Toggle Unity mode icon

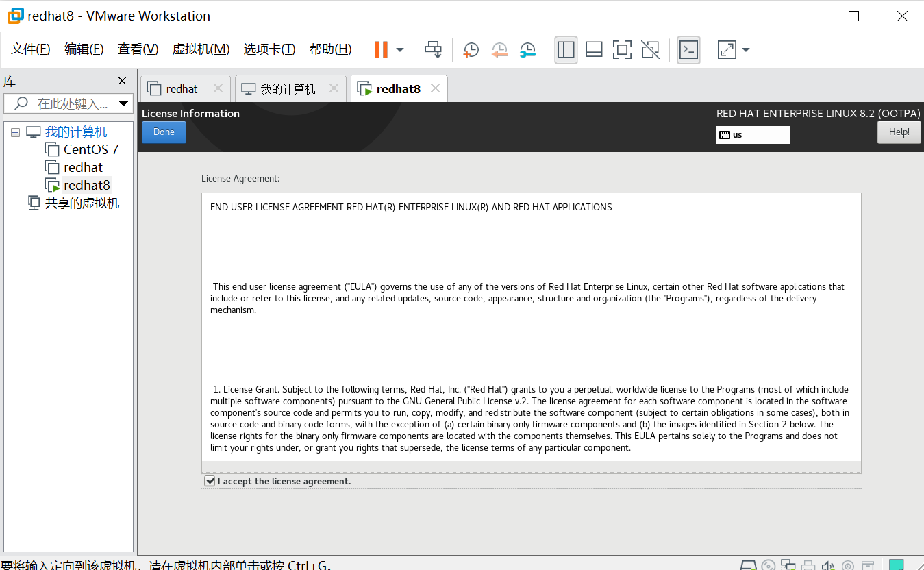(650, 49)
